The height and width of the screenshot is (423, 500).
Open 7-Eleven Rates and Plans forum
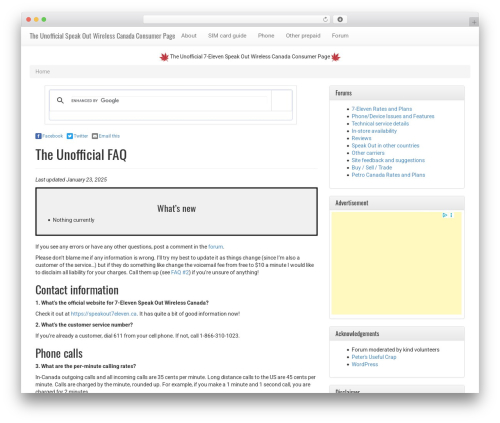(382, 109)
